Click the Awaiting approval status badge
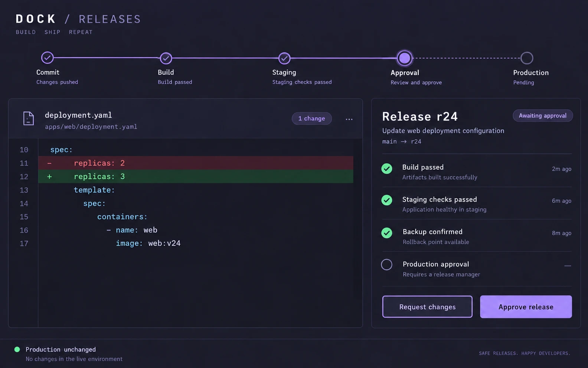This screenshot has height=368, width=588. click(543, 115)
